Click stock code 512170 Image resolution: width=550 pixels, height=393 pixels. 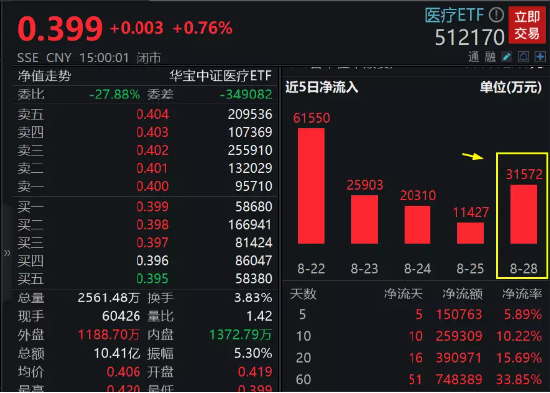(470, 37)
